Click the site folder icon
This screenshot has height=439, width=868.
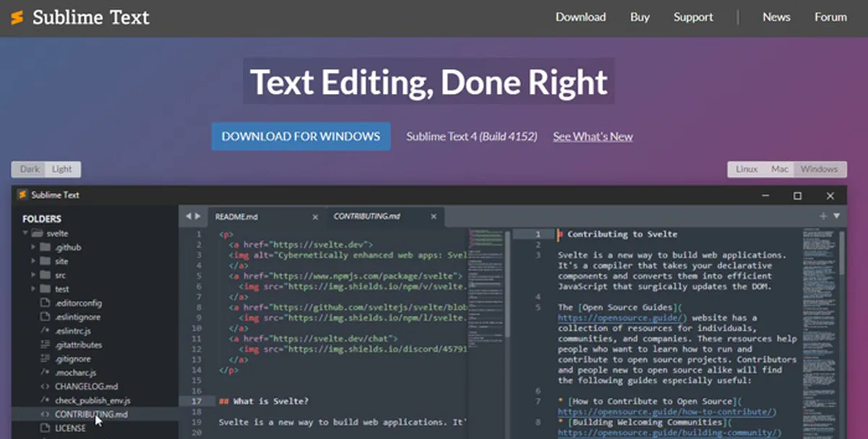(45, 261)
